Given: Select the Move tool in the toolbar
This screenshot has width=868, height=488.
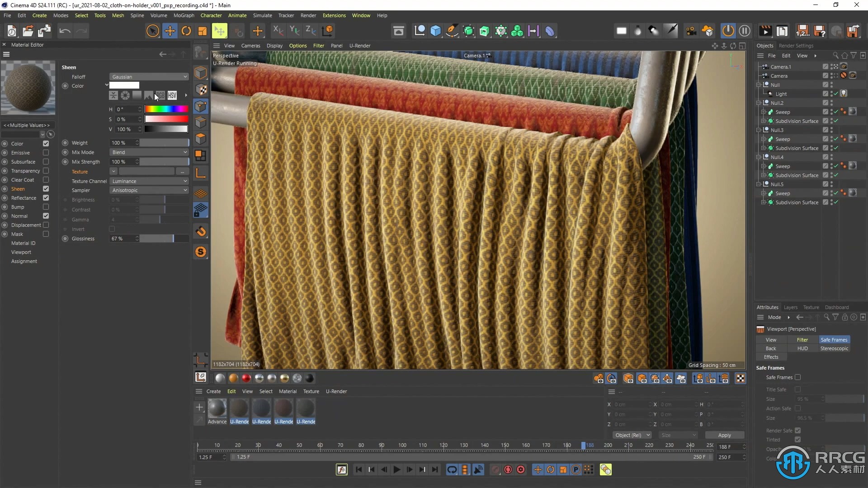Looking at the screenshot, I should click(x=170, y=31).
